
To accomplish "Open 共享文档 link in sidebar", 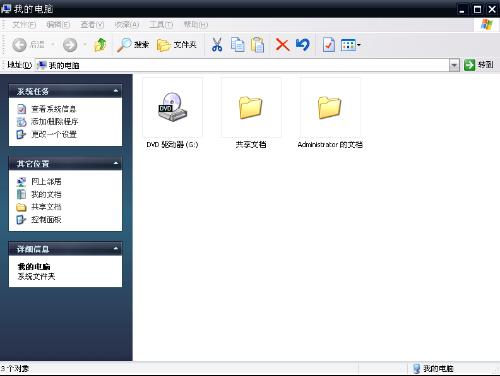I will (x=46, y=207).
